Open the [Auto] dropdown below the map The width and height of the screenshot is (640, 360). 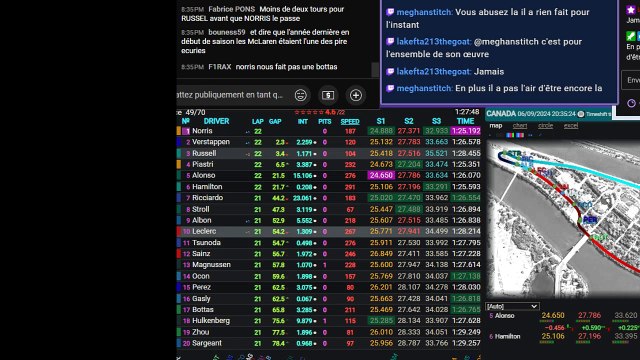[x=512, y=306]
